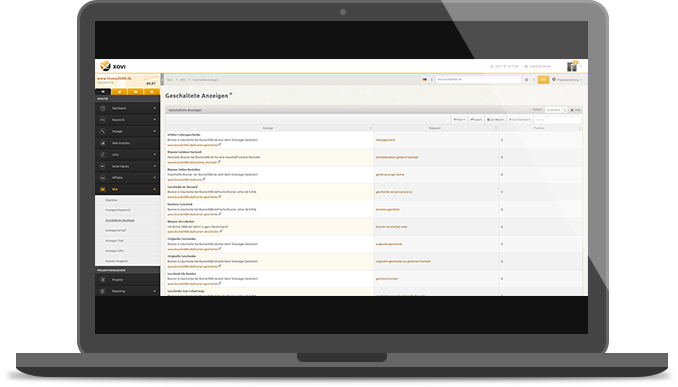Image resolution: width=678 pixels, height=387 pixels.
Task: Open the Projektverwaltung dropdown
Action: click(x=567, y=80)
